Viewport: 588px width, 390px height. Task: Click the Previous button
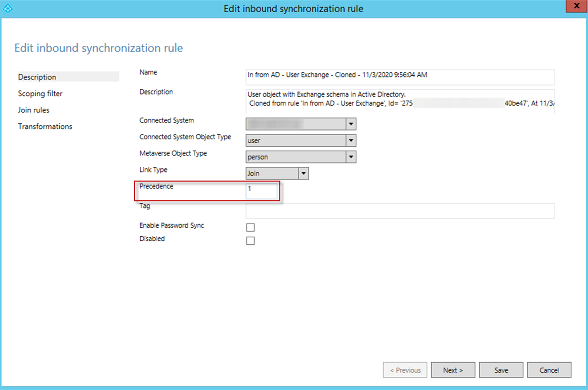[x=405, y=370]
